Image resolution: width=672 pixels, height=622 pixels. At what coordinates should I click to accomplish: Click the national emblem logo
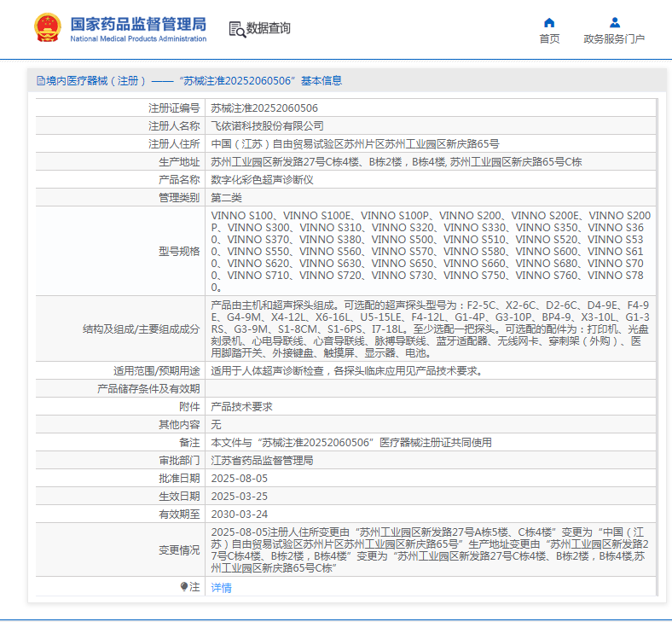[x=48, y=28]
